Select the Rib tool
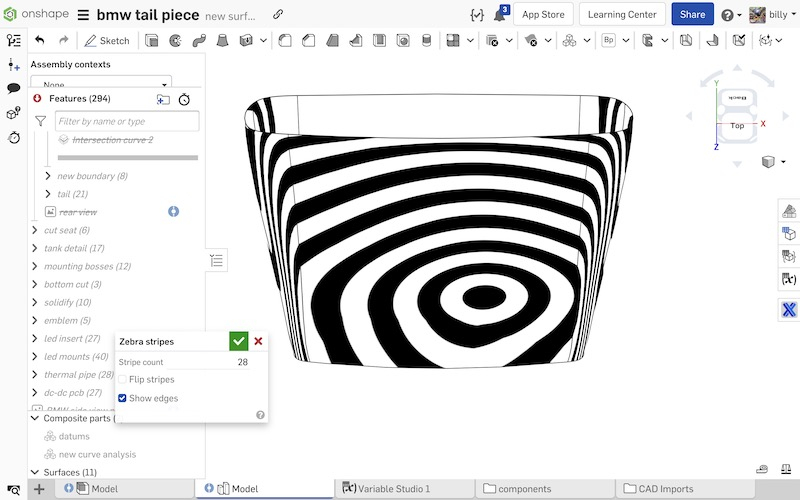The height and width of the screenshot is (500, 800). 356,40
